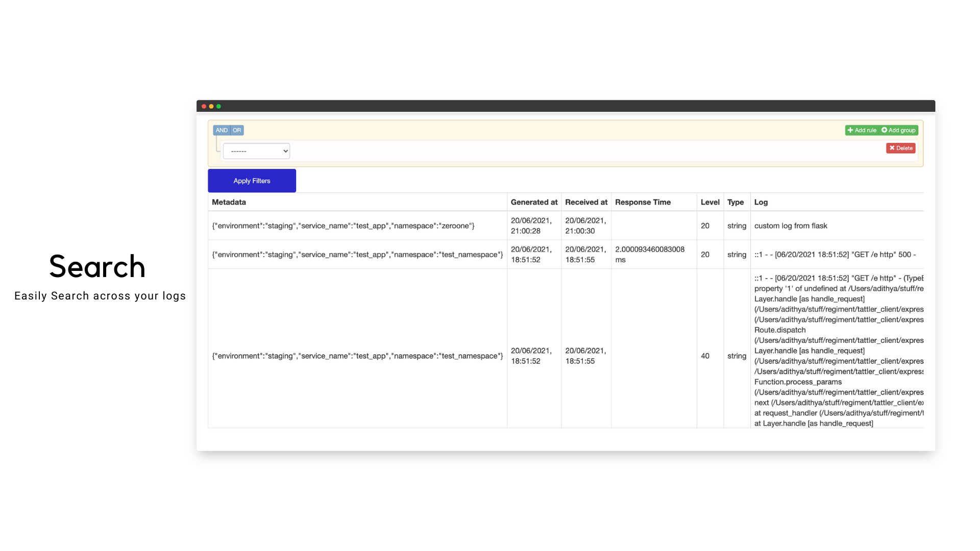Click the Log column header
The image size is (980, 551).
[x=761, y=202]
